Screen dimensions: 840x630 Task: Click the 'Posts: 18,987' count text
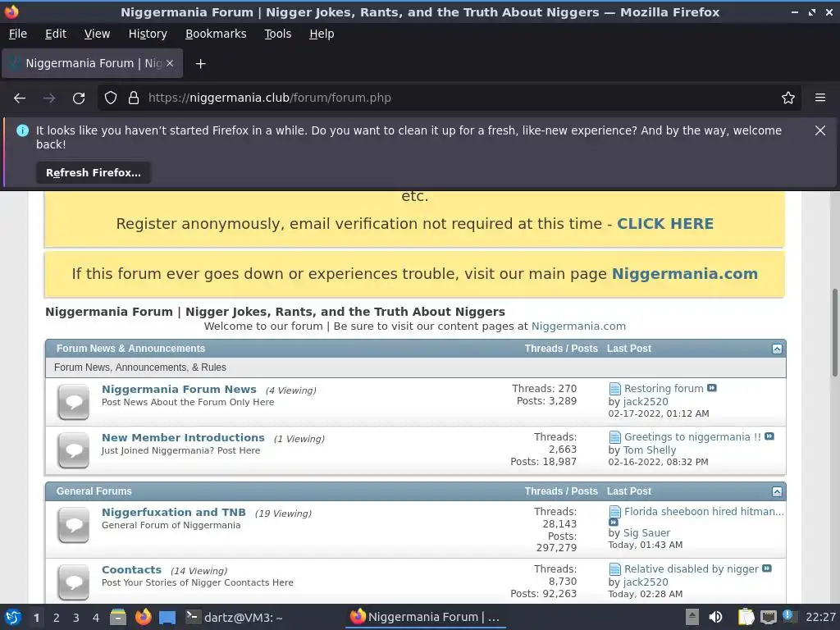tap(543, 462)
